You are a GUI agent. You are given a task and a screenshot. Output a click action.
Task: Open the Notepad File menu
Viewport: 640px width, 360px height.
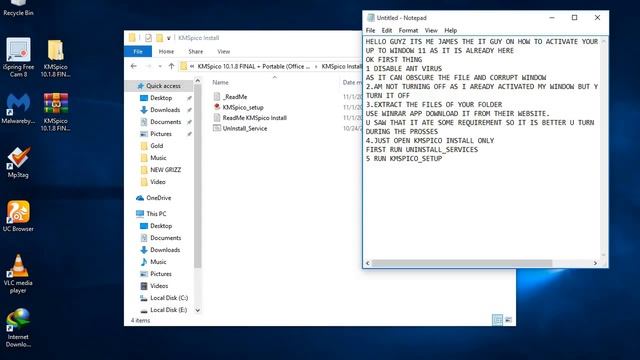pos(370,30)
